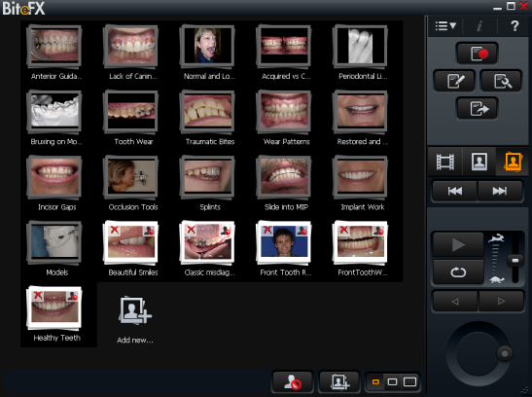Click the BiteFX logo in title bar
The image size is (532, 397).
(23, 8)
